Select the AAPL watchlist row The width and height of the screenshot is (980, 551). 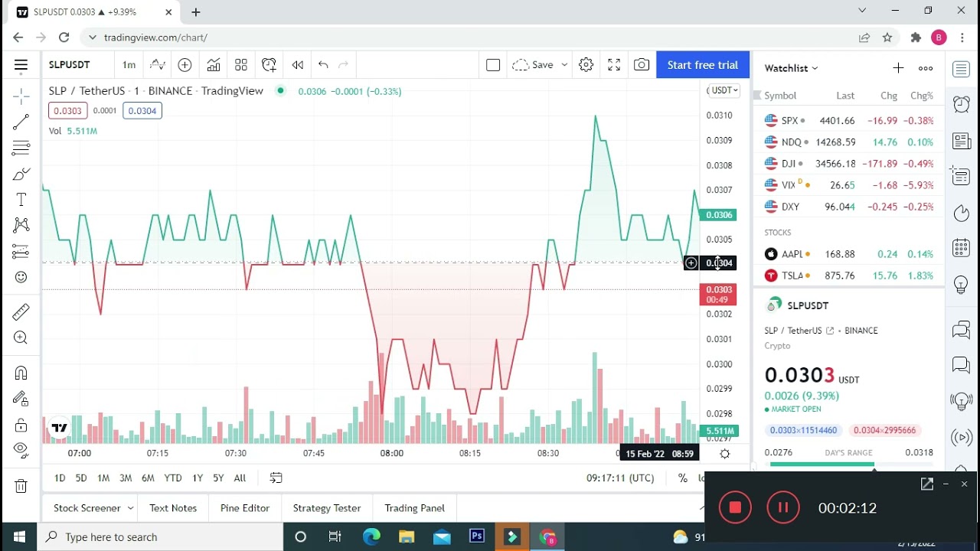pos(849,254)
